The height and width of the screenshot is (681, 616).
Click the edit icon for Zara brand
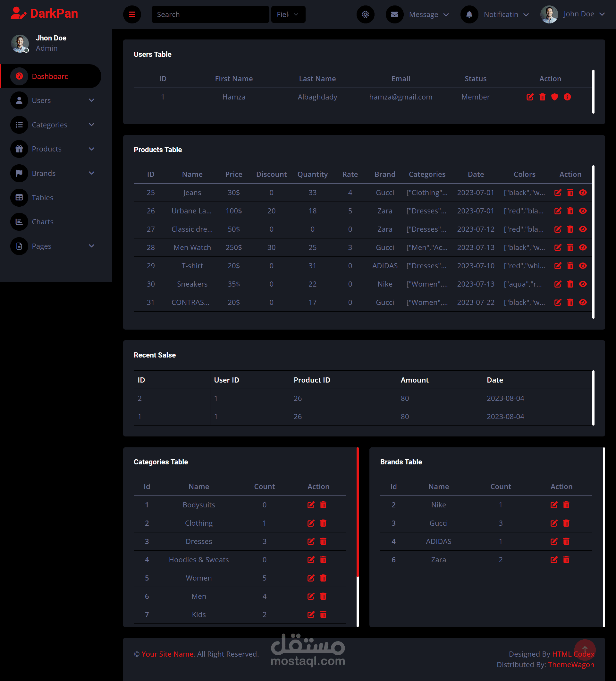[x=553, y=560]
